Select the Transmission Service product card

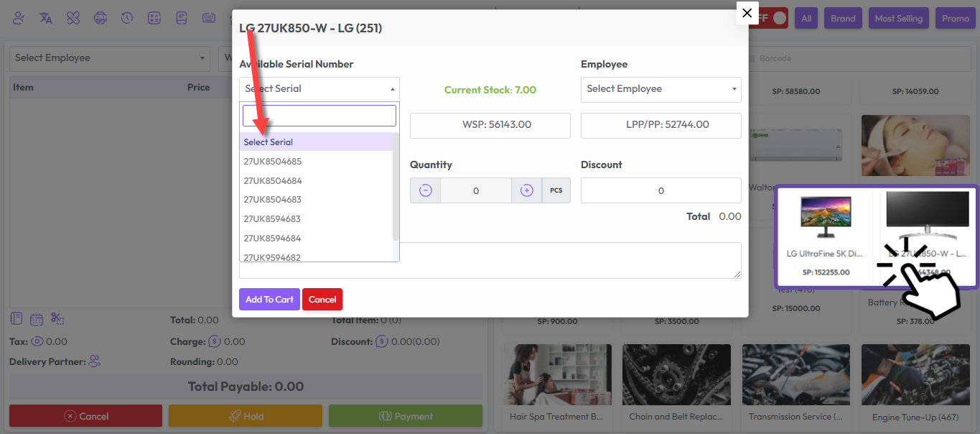click(x=796, y=386)
